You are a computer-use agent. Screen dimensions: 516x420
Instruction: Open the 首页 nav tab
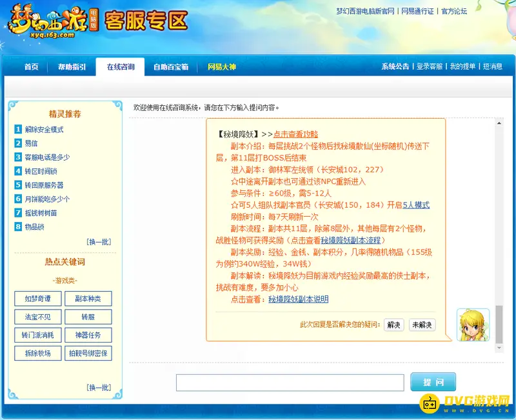[x=32, y=67]
